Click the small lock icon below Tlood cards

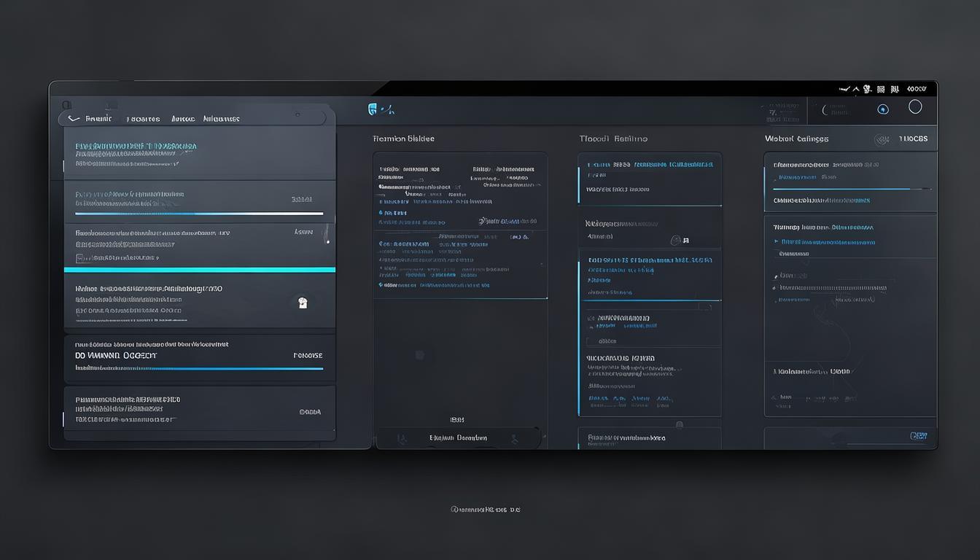pos(680,424)
